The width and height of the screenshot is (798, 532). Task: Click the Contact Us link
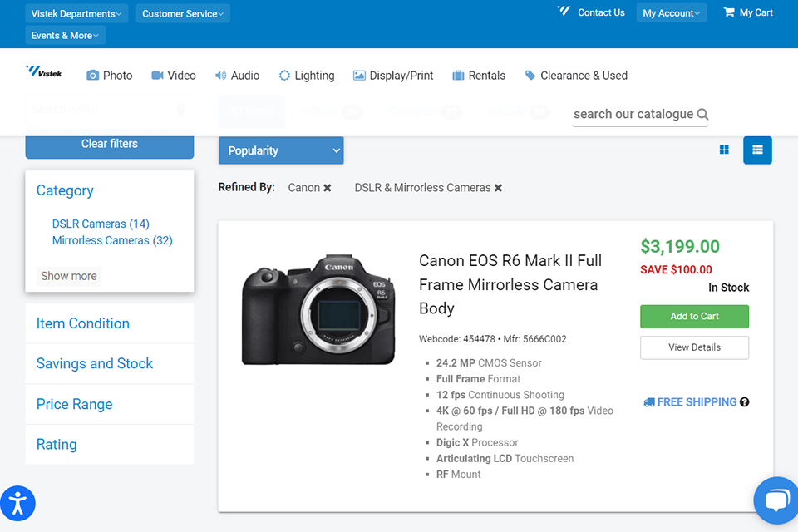click(x=601, y=12)
